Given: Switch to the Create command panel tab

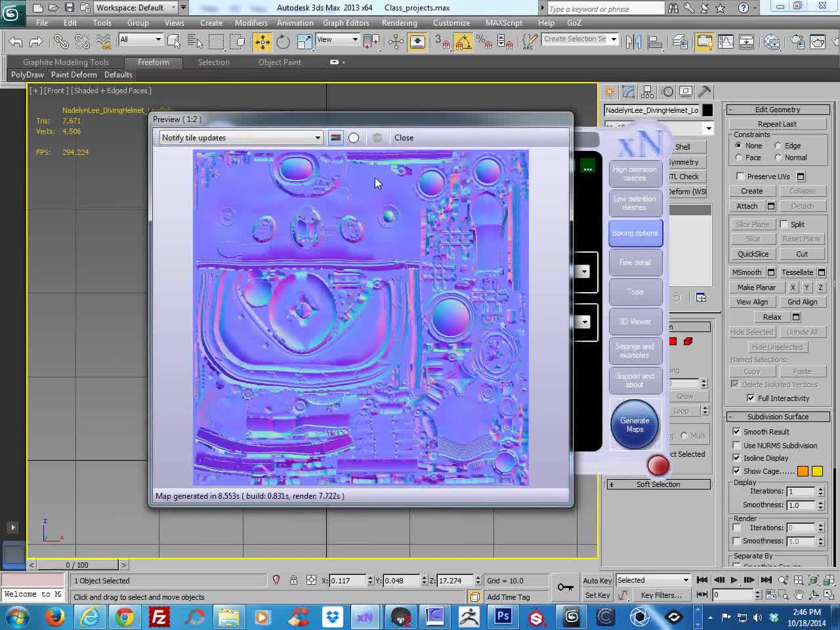Looking at the screenshot, I should point(610,92).
